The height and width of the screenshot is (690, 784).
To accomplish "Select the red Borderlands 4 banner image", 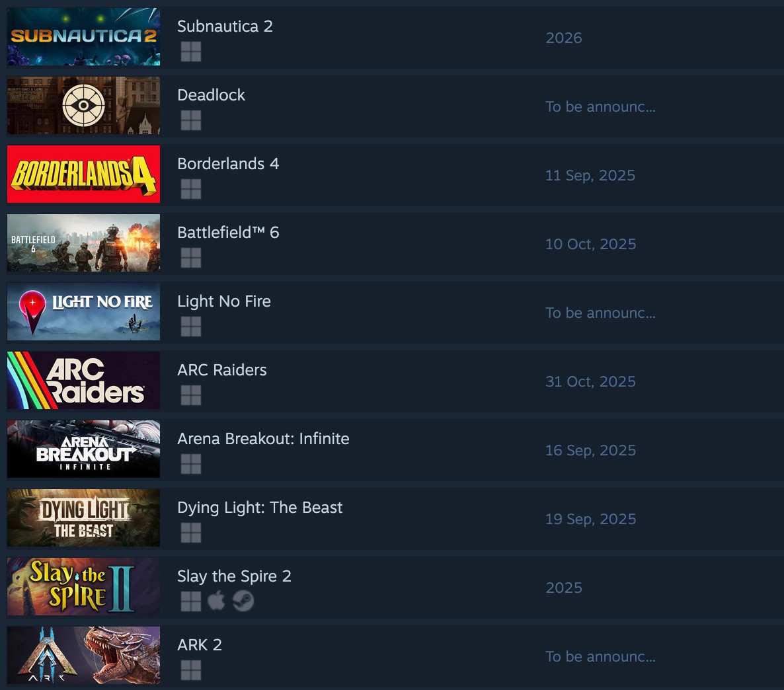I will pos(83,174).
